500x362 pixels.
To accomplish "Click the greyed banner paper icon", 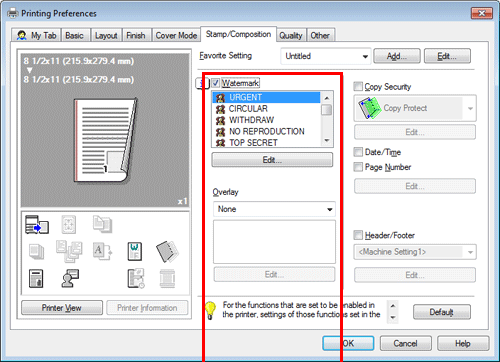I will click(167, 279).
